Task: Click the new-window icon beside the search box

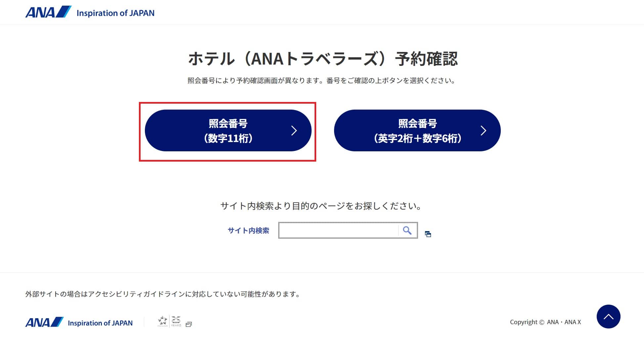Action: [x=428, y=234]
